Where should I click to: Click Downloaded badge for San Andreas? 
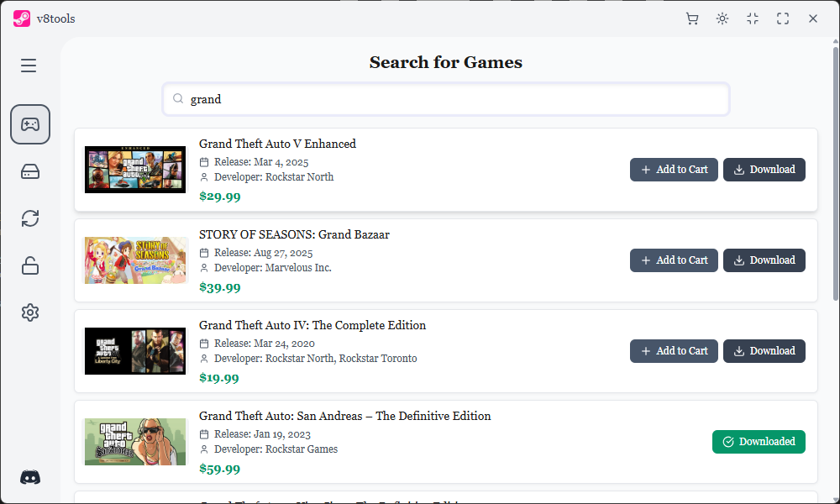click(759, 441)
